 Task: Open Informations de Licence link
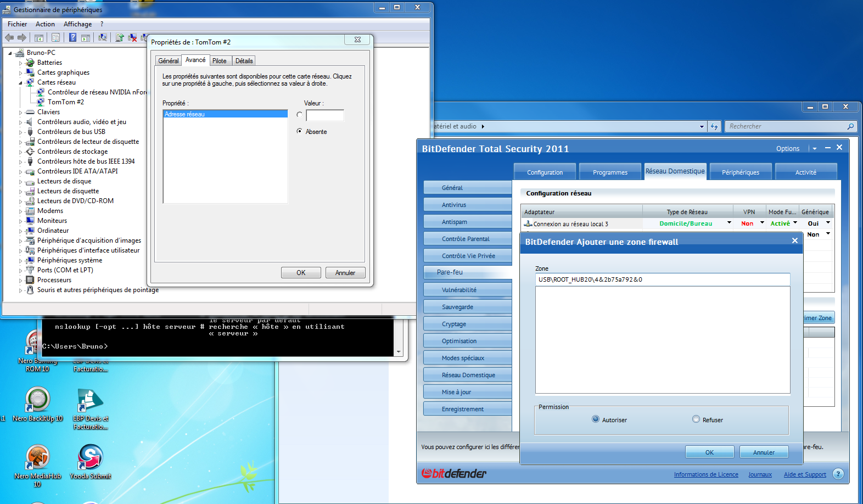[706, 474]
